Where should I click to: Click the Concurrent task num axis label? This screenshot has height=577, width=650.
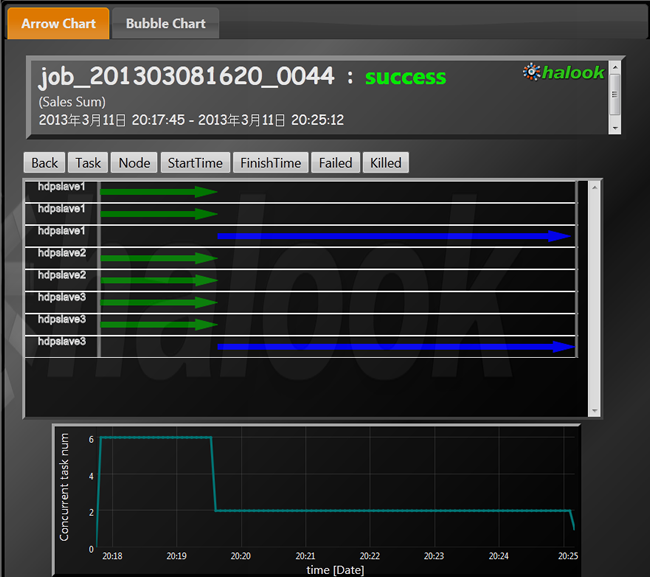pos(64,487)
